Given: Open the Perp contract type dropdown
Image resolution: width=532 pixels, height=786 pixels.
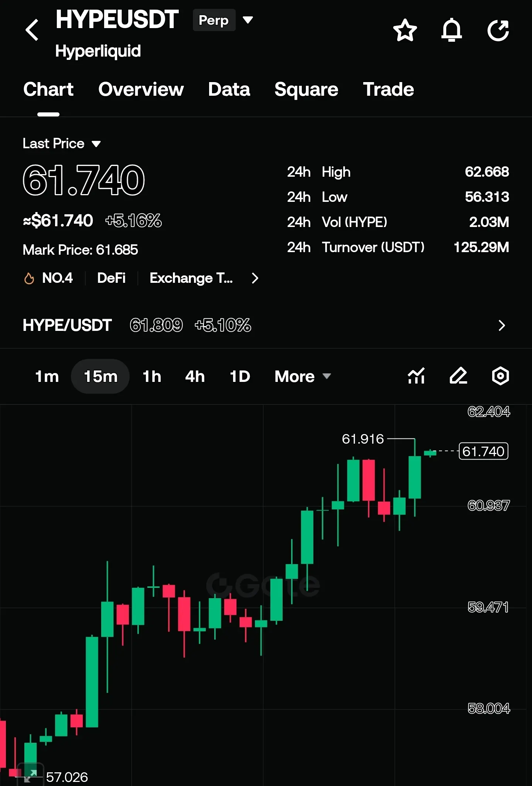Looking at the screenshot, I should (223, 20).
